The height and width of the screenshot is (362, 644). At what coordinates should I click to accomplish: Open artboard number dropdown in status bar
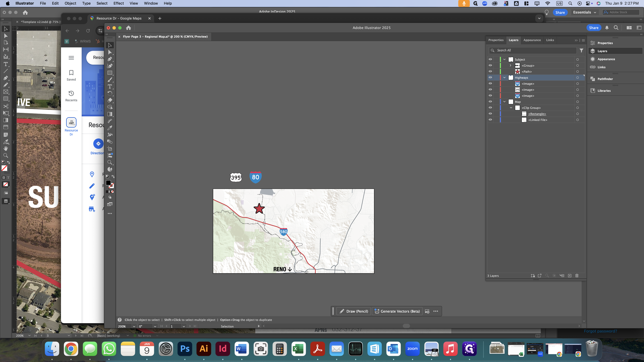(184, 326)
